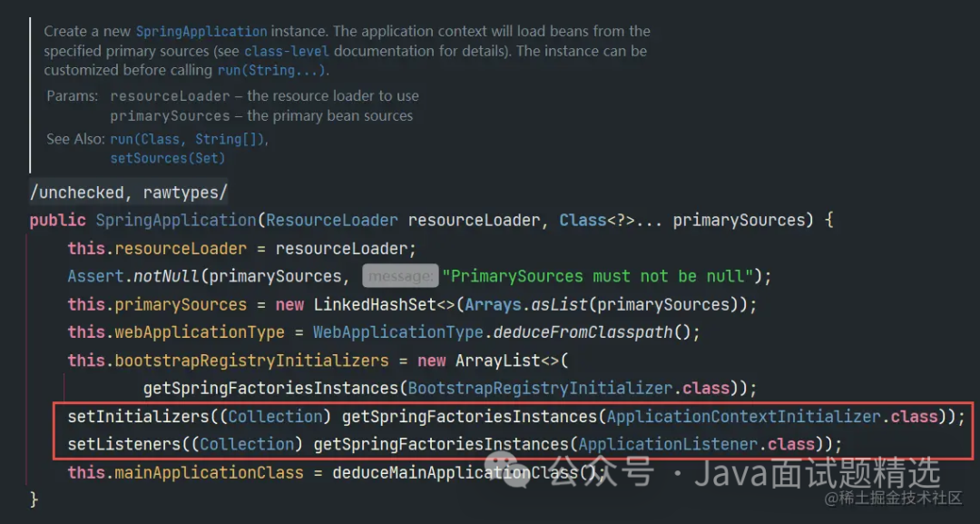This screenshot has height=524, width=980.
Task: Open the run(String...) doc link
Action: point(271,70)
